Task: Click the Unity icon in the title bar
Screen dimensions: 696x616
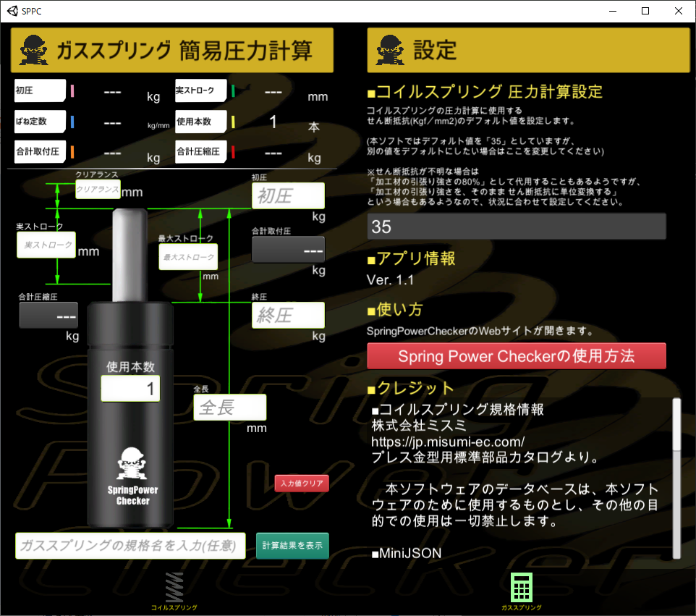Action: click(12, 11)
